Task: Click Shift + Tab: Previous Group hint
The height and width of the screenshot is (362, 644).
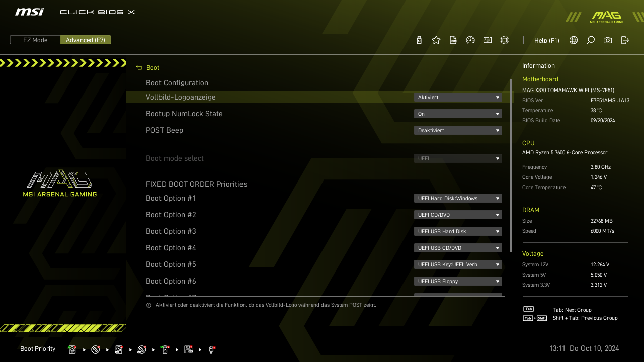Action: tap(585, 318)
